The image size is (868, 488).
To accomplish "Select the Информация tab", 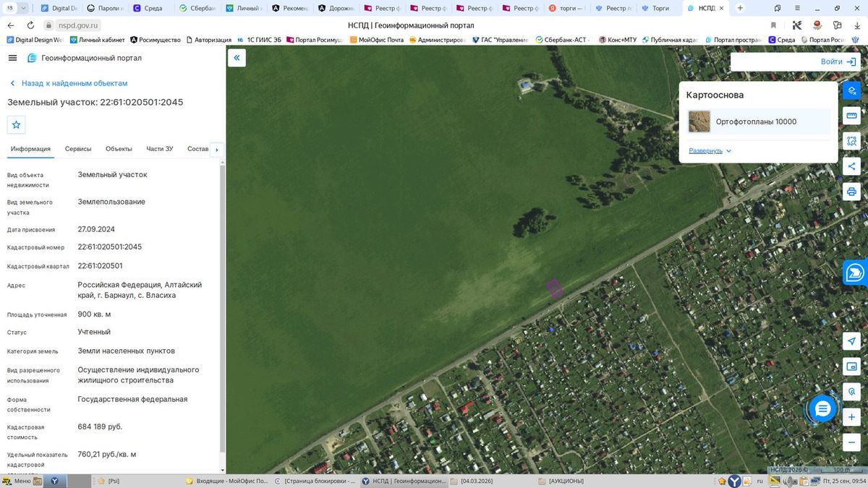I will click(30, 149).
